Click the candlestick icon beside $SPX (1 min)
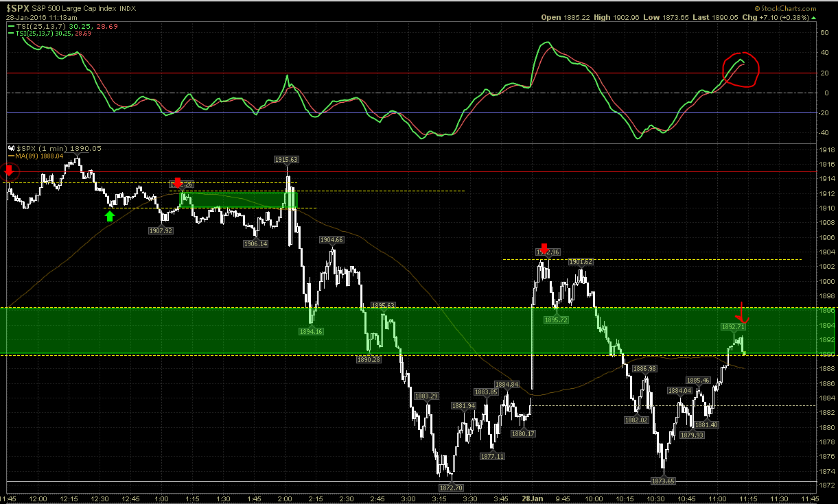This screenshot has width=838, height=504. pyautogui.click(x=11, y=148)
